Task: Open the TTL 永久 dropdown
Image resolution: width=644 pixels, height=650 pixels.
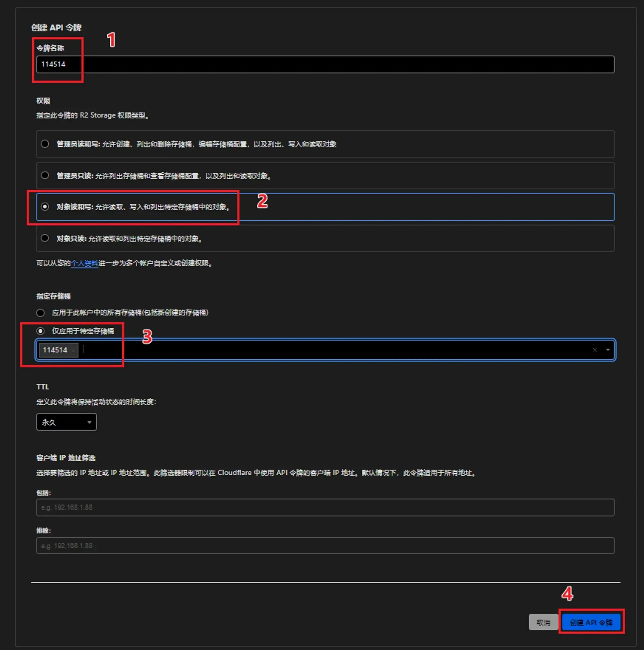Action: pyautogui.click(x=66, y=422)
